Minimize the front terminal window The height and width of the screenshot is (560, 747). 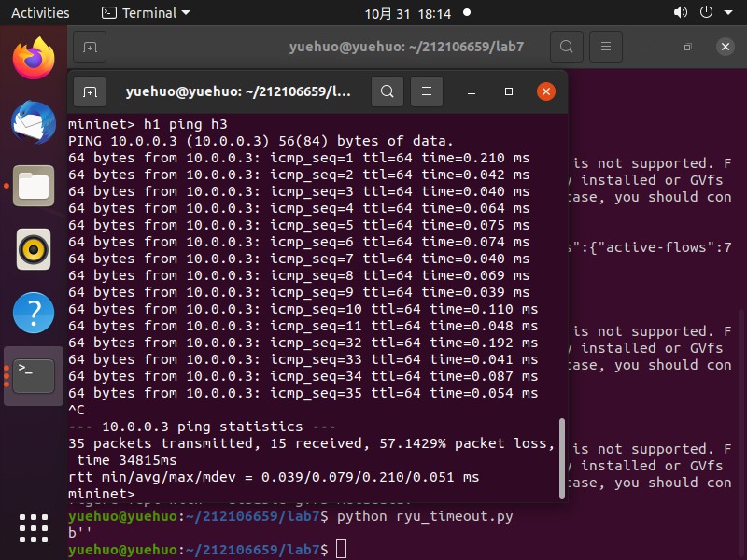(472, 91)
